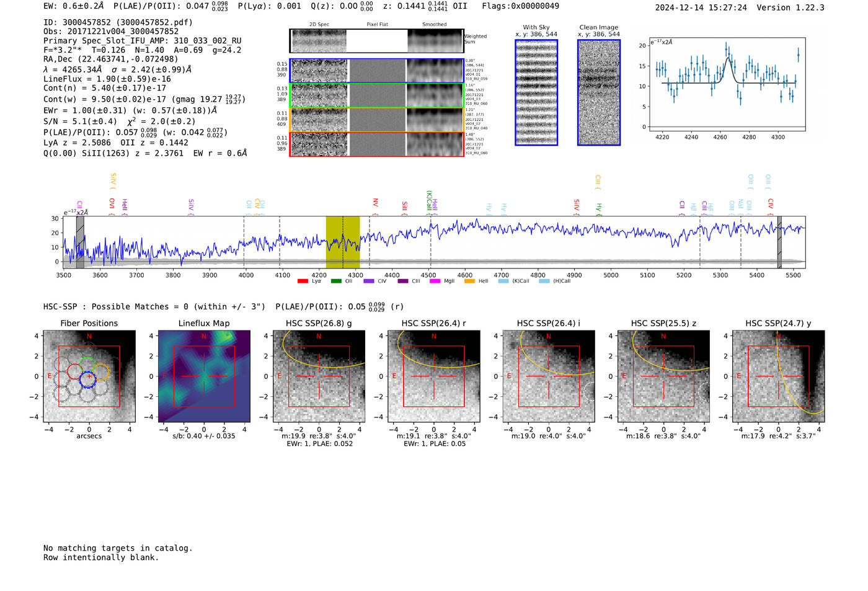Click the No matching targets in catalog text
Screen dimensions: 868x591
(x=118, y=548)
